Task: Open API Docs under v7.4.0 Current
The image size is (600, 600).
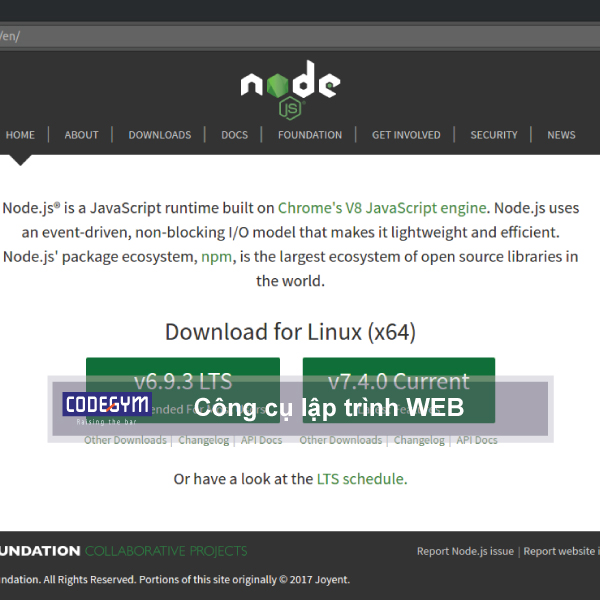Action: [477, 440]
